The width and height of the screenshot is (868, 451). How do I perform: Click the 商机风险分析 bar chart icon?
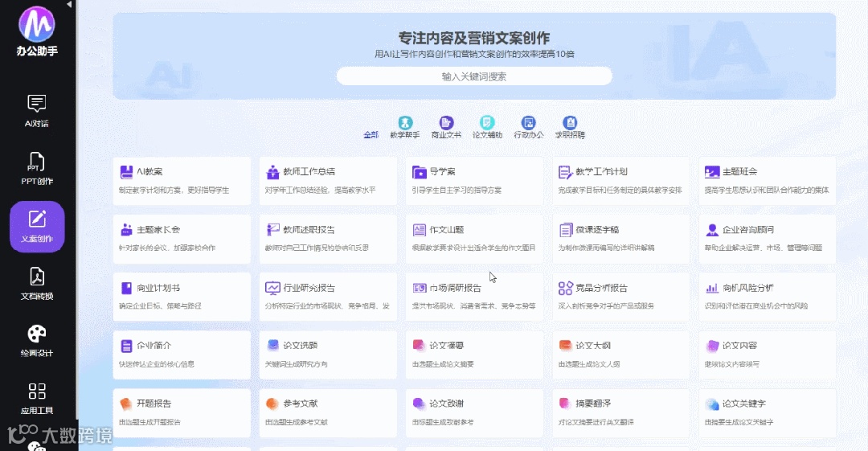coord(712,288)
